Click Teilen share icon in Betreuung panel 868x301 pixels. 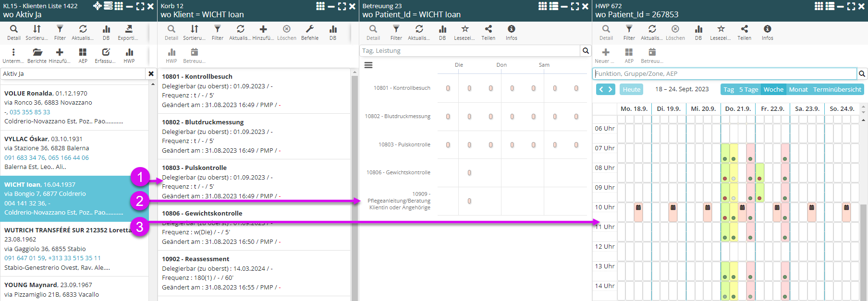click(x=488, y=29)
